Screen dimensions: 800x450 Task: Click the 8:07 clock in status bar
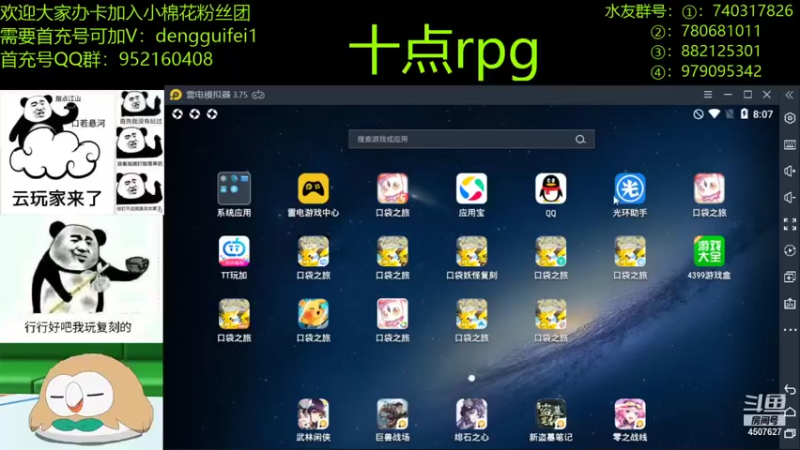coord(763,114)
